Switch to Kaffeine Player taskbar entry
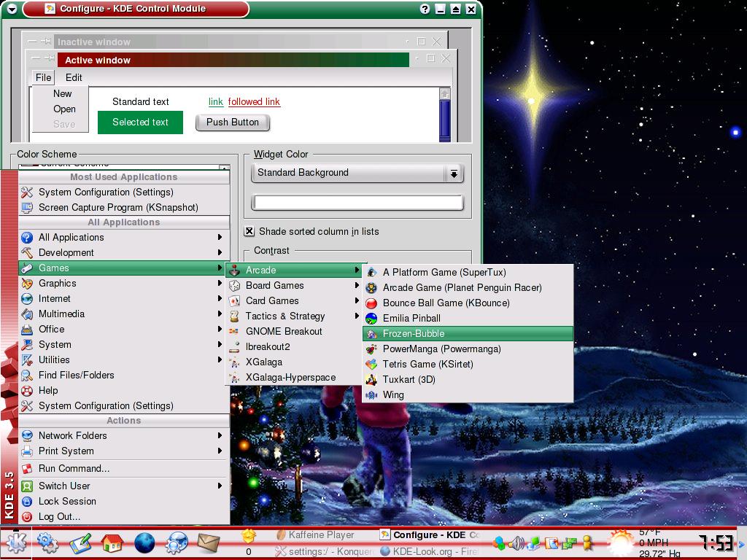 tap(320, 535)
